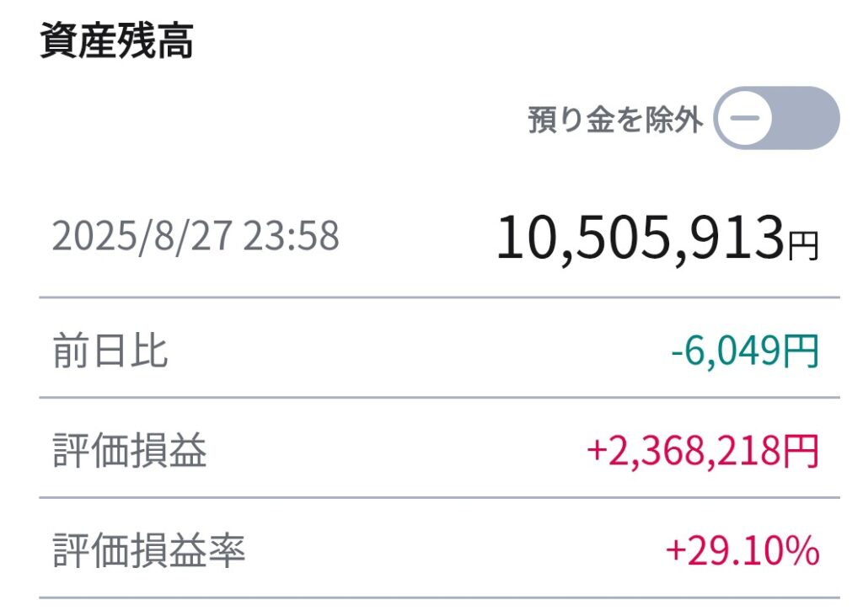Click the divider line below the total balance
The width and height of the screenshot is (863, 616).
(439, 297)
